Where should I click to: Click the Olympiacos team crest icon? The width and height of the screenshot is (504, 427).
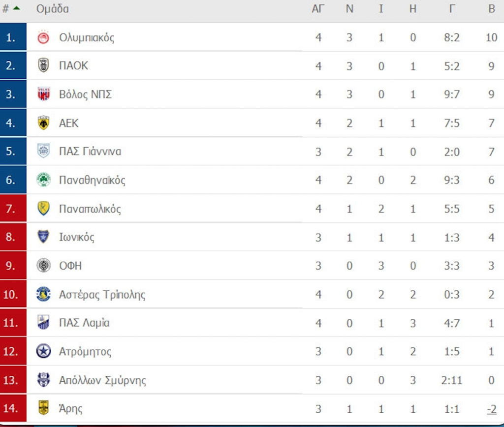coord(44,37)
